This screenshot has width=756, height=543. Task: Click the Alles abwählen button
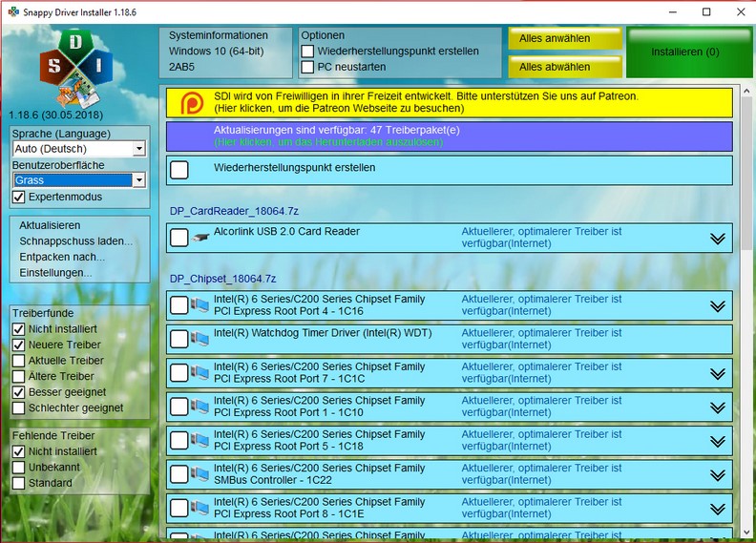pyautogui.click(x=564, y=67)
